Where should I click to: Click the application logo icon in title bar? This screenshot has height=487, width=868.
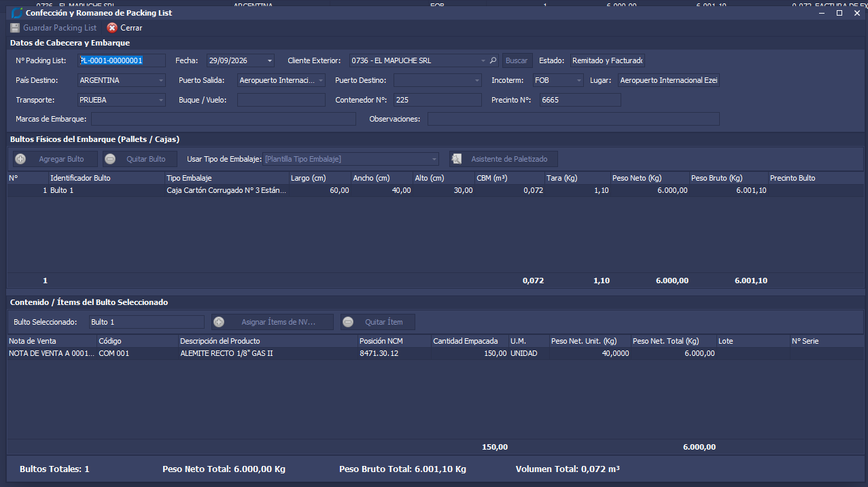click(x=16, y=13)
